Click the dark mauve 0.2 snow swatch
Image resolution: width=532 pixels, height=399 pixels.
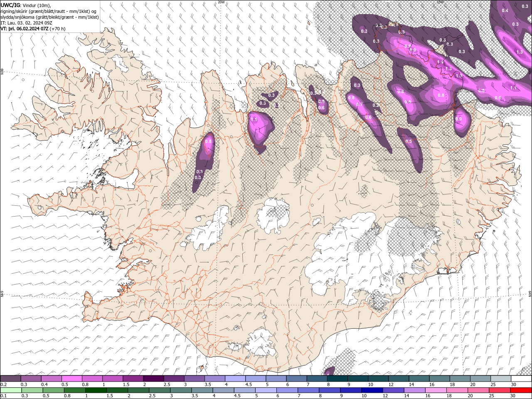click(10, 379)
